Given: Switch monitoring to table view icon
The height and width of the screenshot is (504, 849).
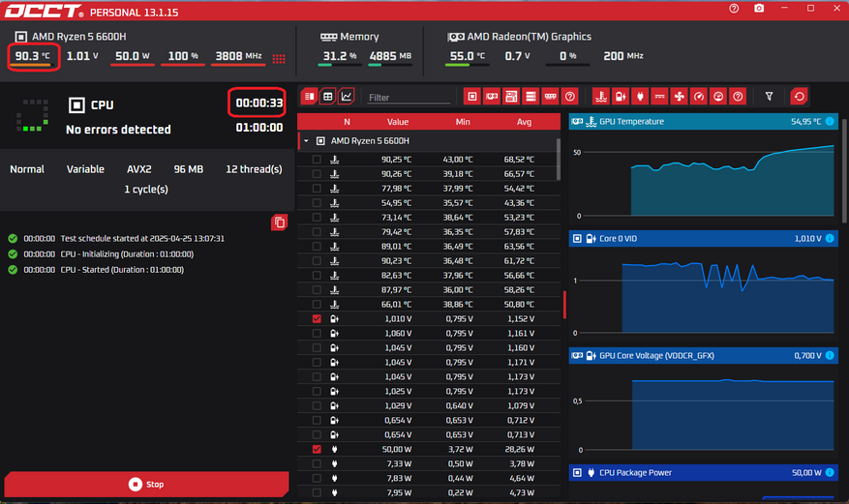Looking at the screenshot, I should point(327,97).
